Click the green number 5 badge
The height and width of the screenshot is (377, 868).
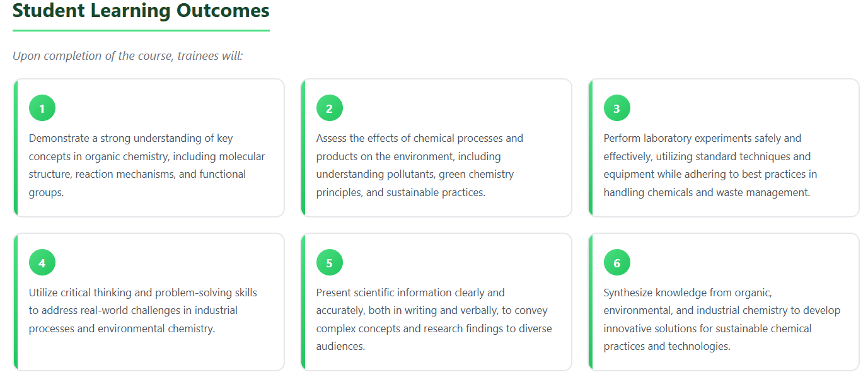click(x=330, y=263)
